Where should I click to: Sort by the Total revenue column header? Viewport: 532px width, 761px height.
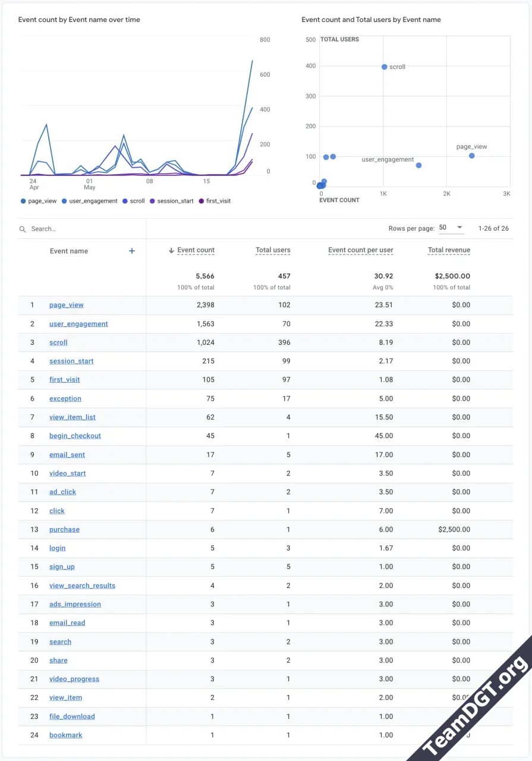(x=449, y=250)
